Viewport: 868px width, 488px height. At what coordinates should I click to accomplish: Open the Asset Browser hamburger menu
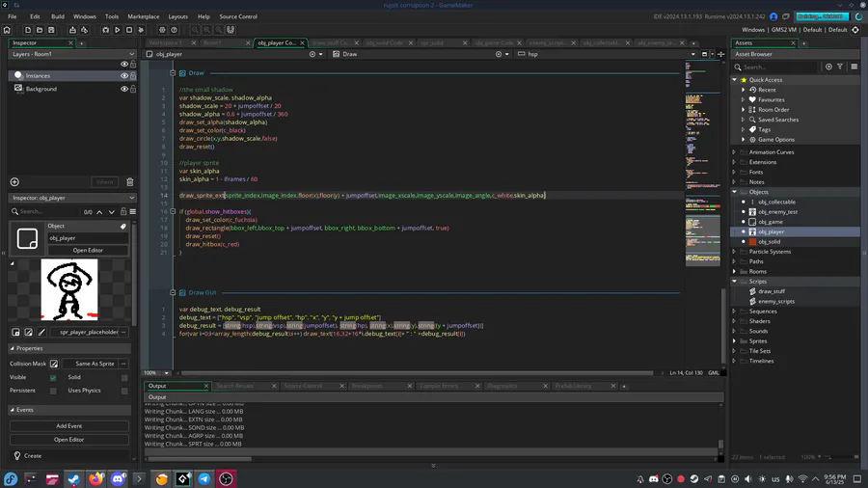(854, 67)
